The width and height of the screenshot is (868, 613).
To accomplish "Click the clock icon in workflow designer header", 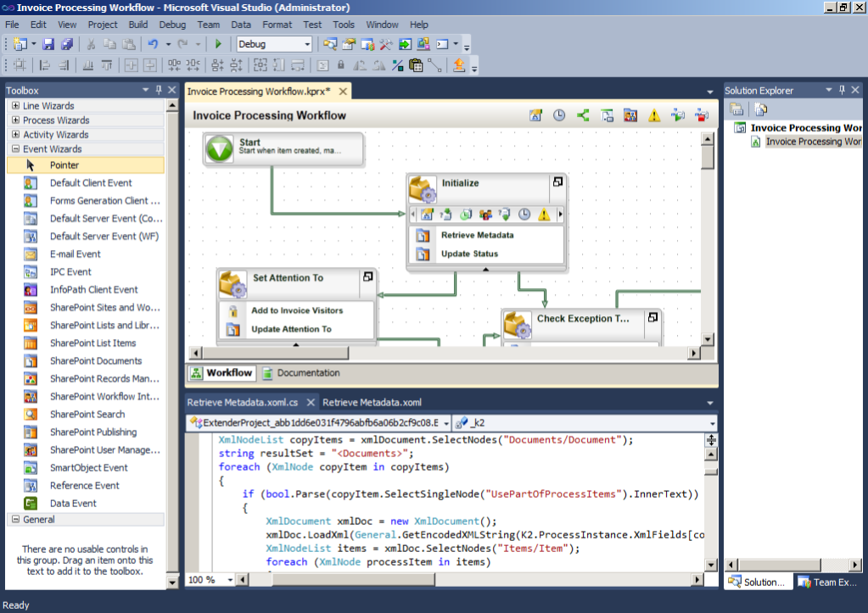I will pos(559,115).
